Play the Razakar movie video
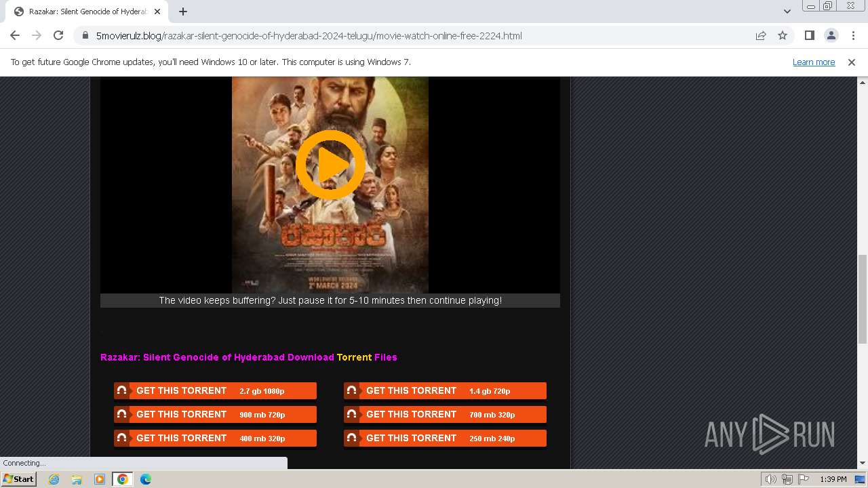 pyautogui.click(x=330, y=165)
